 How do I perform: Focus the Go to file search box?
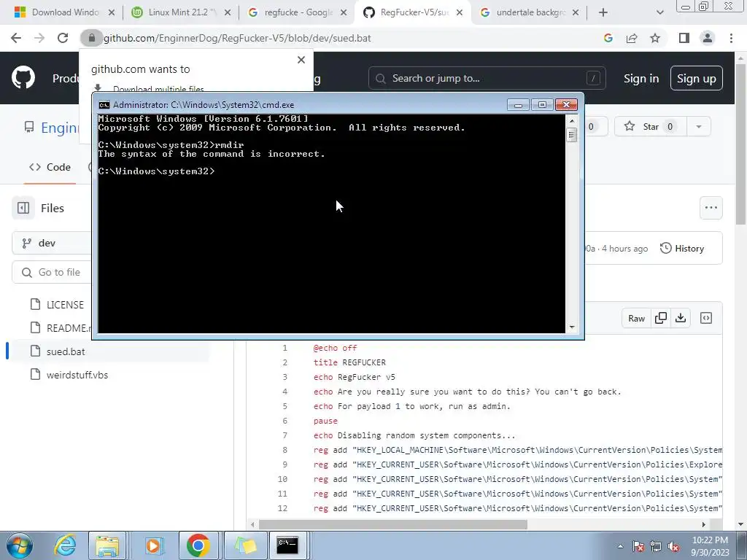[x=52, y=273]
